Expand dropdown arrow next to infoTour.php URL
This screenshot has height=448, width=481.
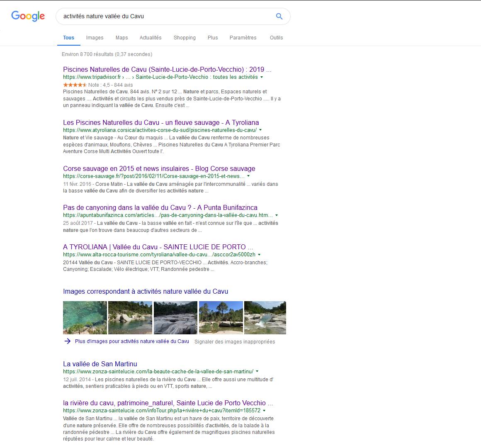(264, 411)
